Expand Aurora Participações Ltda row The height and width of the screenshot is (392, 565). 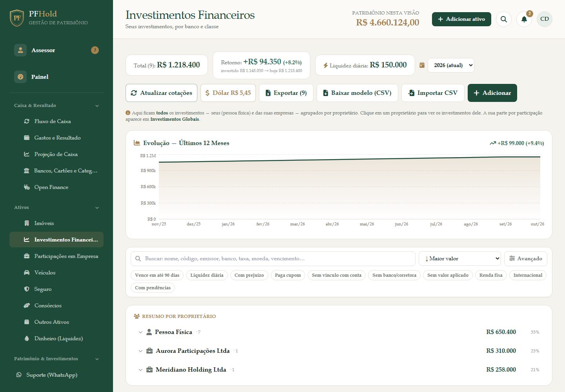click(x=339, y=351)
